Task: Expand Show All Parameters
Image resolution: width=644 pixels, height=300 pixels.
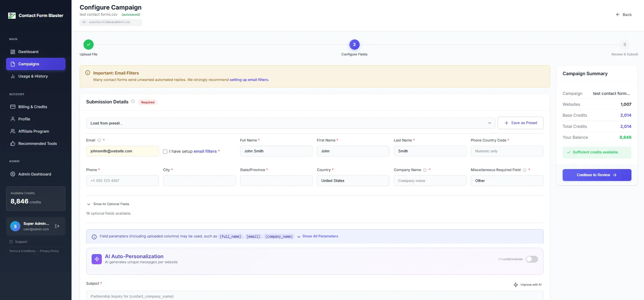Action: click(318, 236)
